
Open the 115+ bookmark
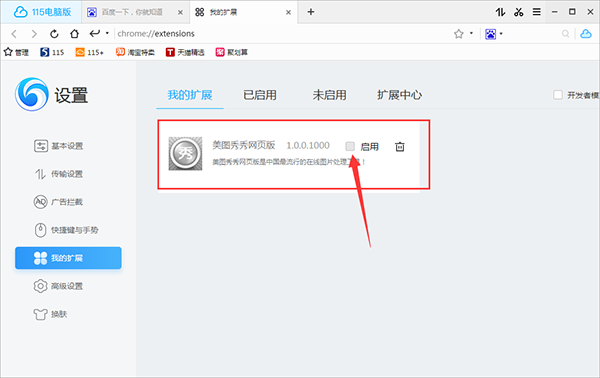(90, 52)
